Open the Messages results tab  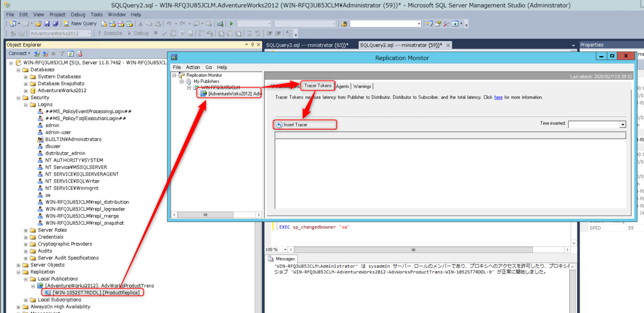(282, 259)
